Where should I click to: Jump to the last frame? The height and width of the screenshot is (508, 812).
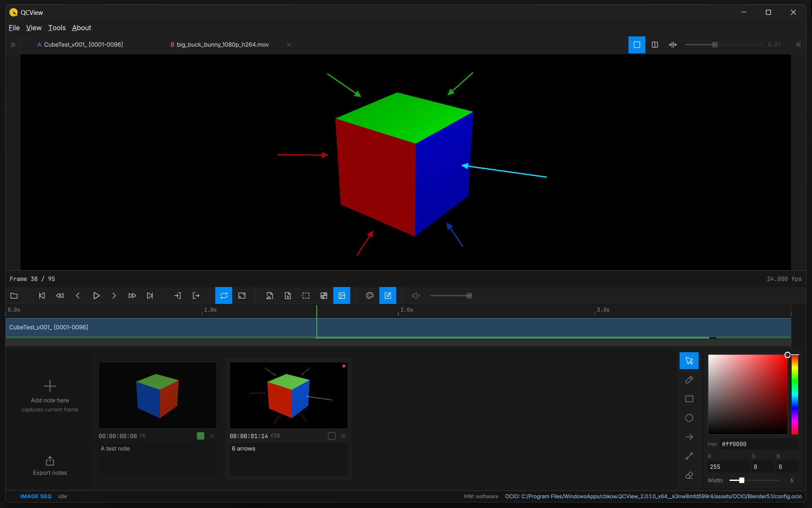150,295
